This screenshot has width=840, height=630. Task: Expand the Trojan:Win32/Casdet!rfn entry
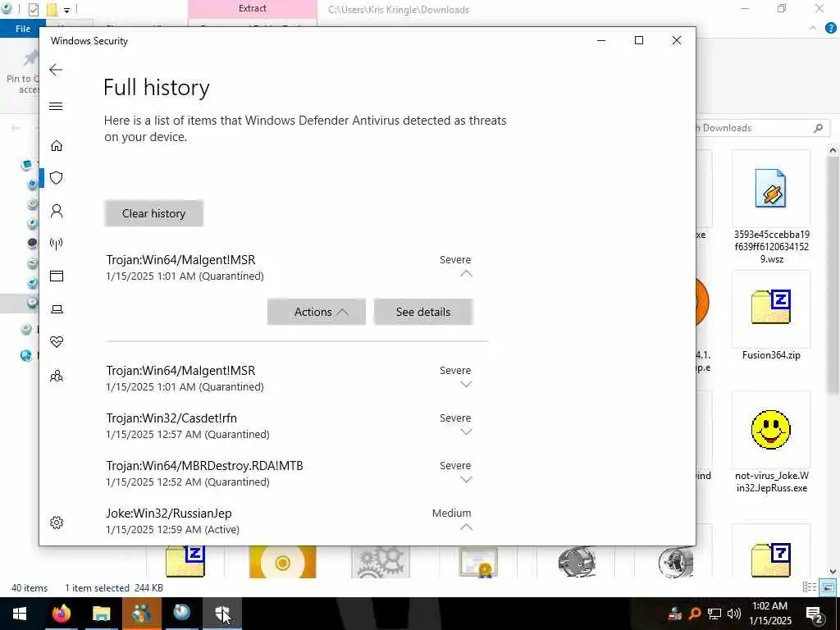[466, 432]
